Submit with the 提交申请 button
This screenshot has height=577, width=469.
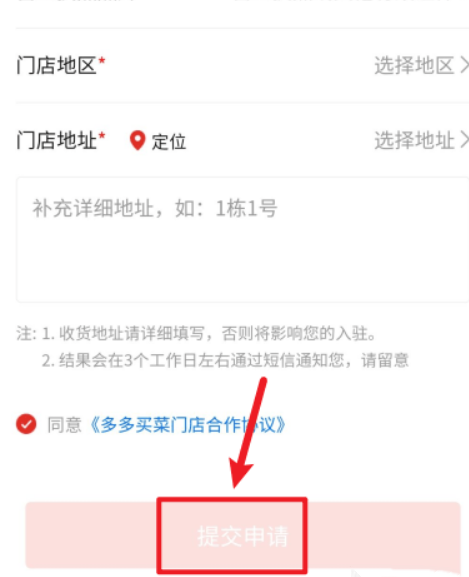tap(243, 536)
